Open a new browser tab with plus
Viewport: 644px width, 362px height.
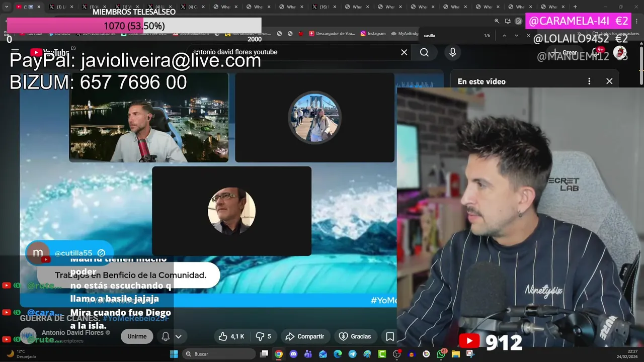pyautogui.click(x=575, y=7)
